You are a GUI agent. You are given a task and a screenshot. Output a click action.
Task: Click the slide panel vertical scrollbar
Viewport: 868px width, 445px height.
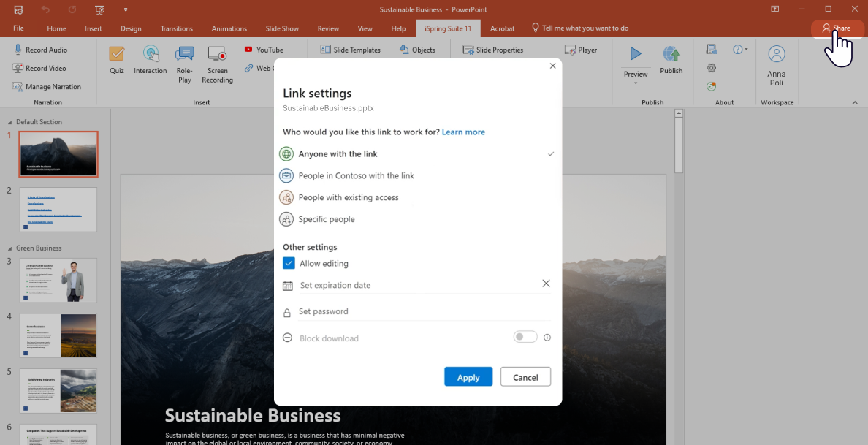click(679, 146)
